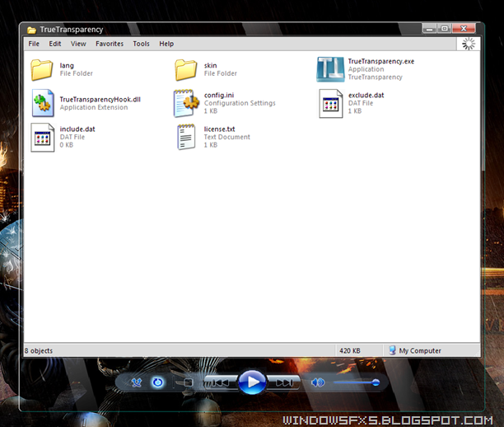Close the TrueTransparency window
The width and height of the screenshot is (504, 427).
464,29
